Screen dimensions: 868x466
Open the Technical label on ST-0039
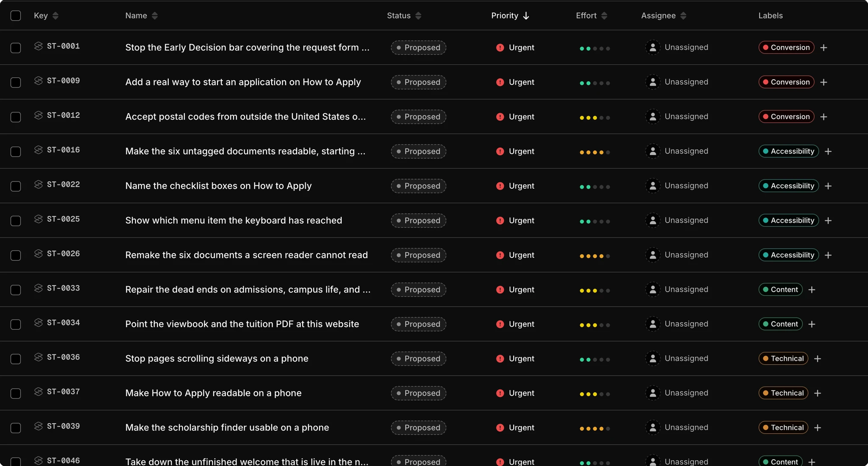pos(783,428)
